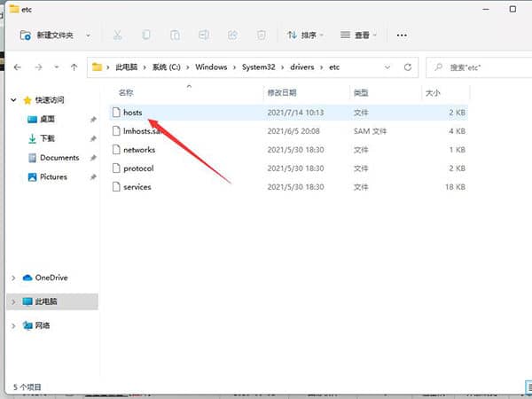The width and height of the screenshot is (532, 399).
Task: Click the Paste clipboard icon
Action: point(175,35)
